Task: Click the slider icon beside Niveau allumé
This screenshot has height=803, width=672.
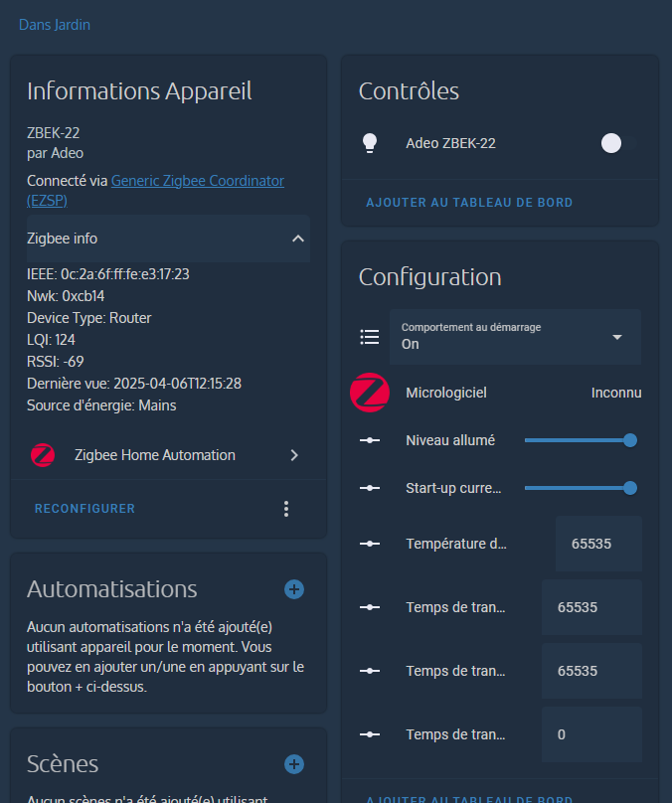Action: 370,440
